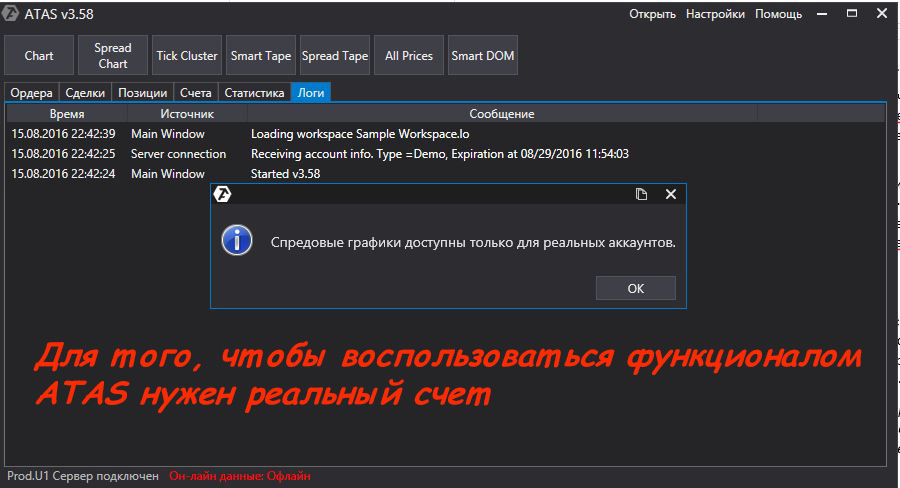Click timestamp 15.08.2016 22:42:24
Screen dimensions: 900x488
(63, 173)
